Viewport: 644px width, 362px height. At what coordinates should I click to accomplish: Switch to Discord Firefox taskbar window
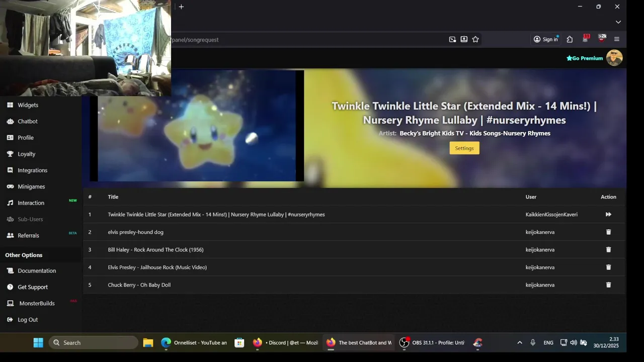(285, 342)
